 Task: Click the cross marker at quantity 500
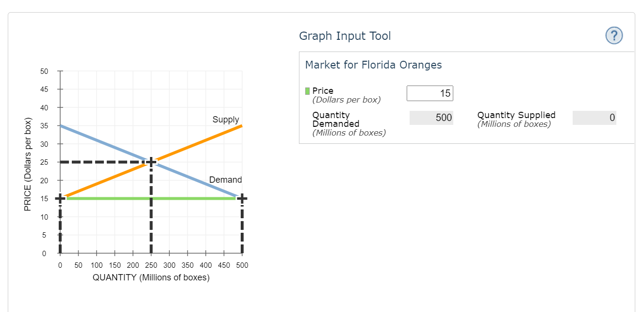(242, 198)
